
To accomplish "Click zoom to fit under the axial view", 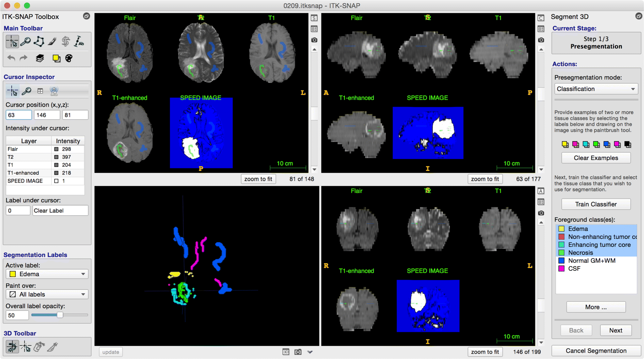I will point(258,179).
